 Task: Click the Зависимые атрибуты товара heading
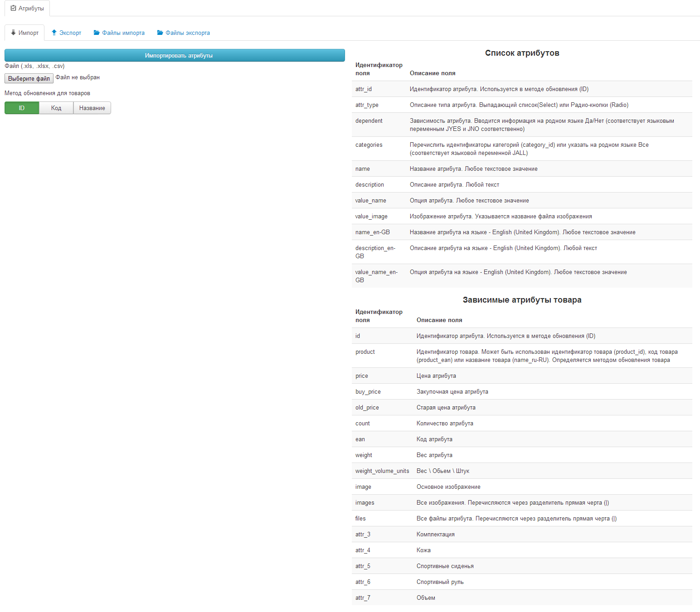click(522, 300)
